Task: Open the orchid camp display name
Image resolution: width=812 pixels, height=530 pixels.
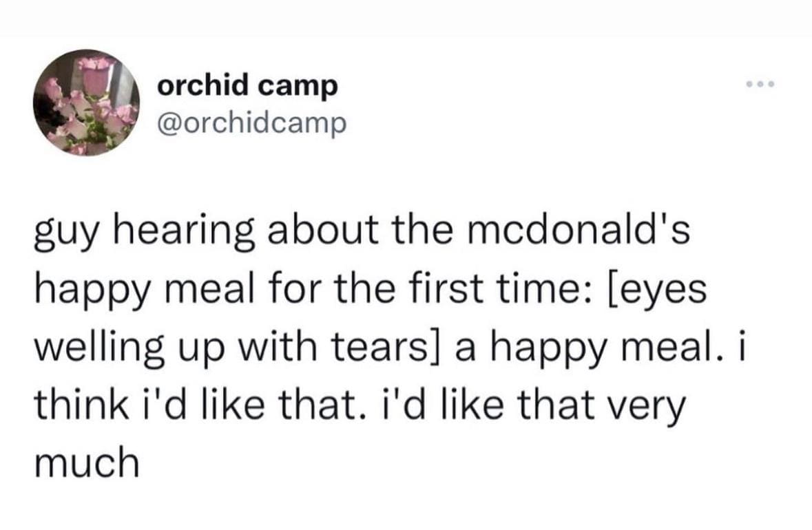Action: click(248, 85)
